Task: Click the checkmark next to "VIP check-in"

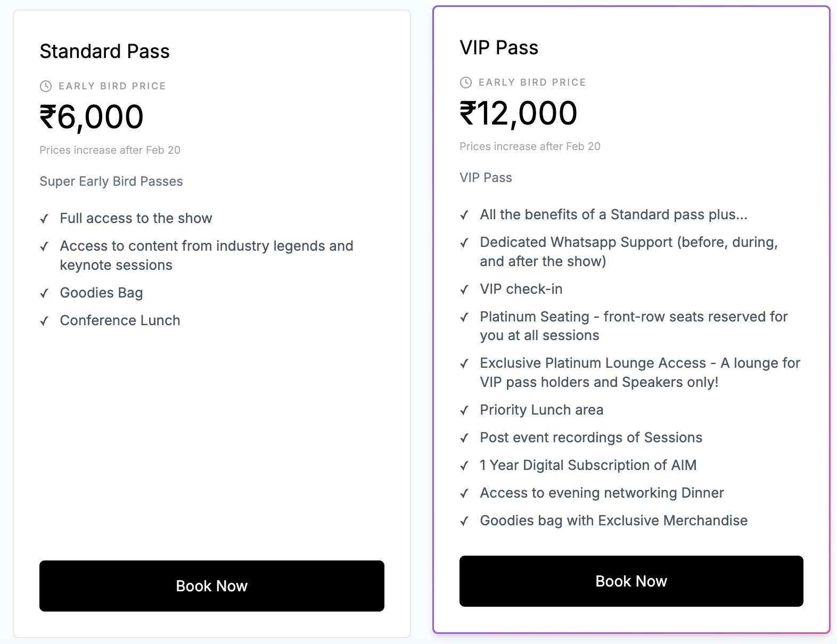Action: tap(465, 290)
